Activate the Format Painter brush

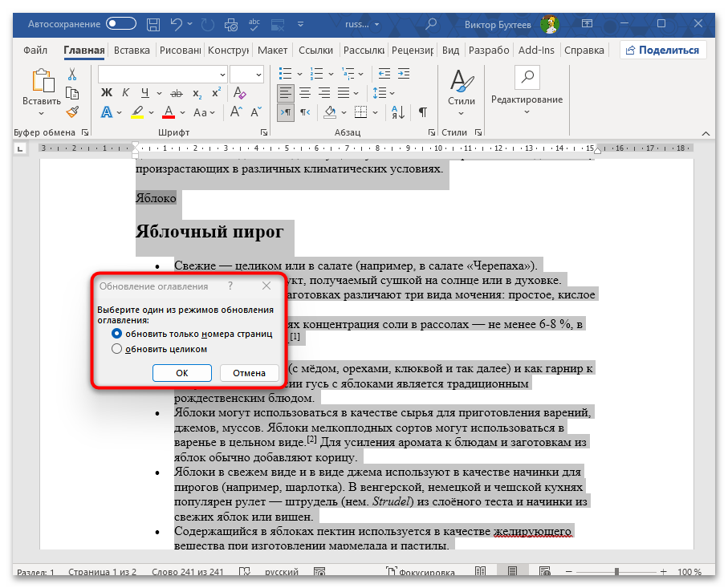(72, 112)
